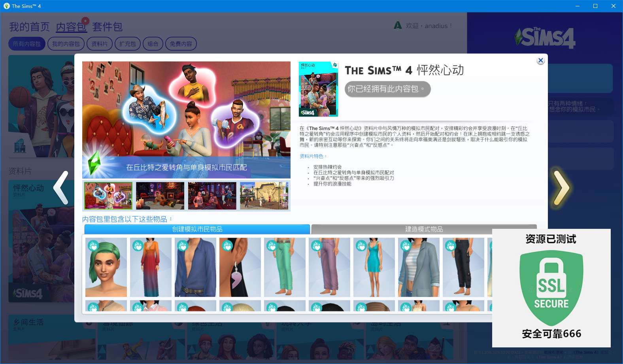Select the purple trousers item
The height and width of the screenshot is (364, 623).
click(329, 267)
